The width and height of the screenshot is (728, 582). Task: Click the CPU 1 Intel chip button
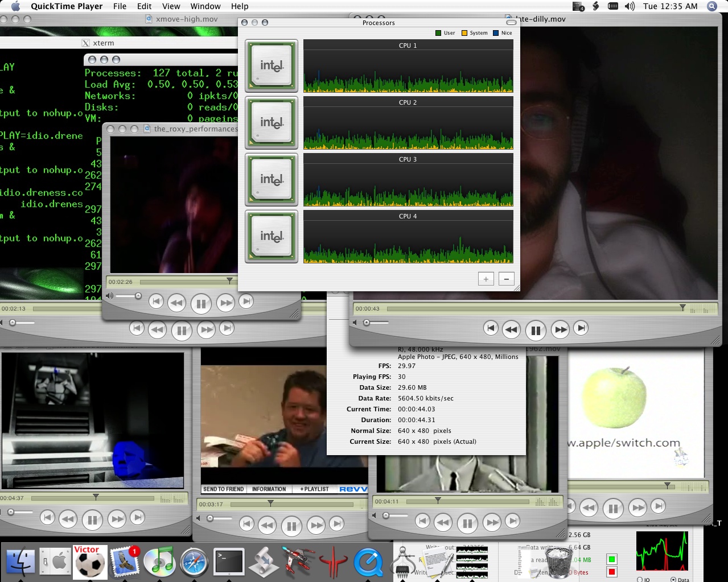[x=272, y=65]
